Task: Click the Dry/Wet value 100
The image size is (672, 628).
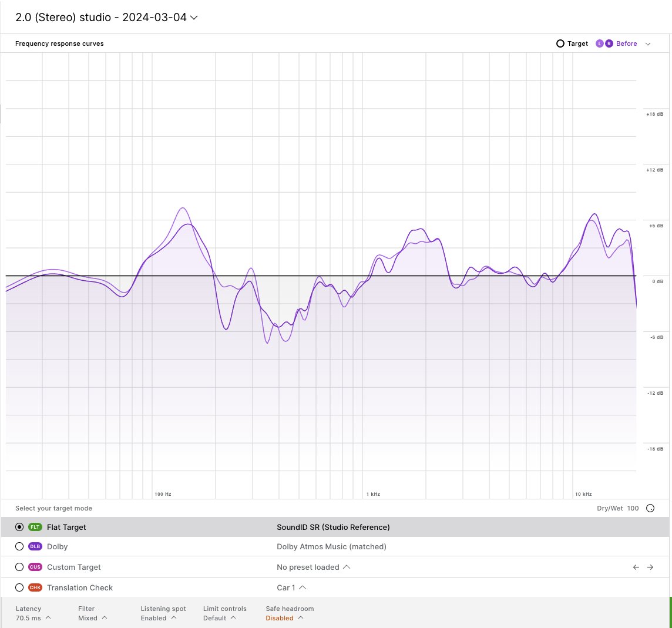Action: pos(633,508)
